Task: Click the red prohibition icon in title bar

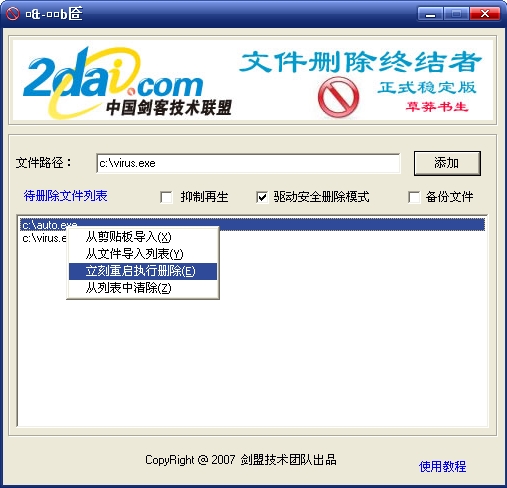Action: 13,14
